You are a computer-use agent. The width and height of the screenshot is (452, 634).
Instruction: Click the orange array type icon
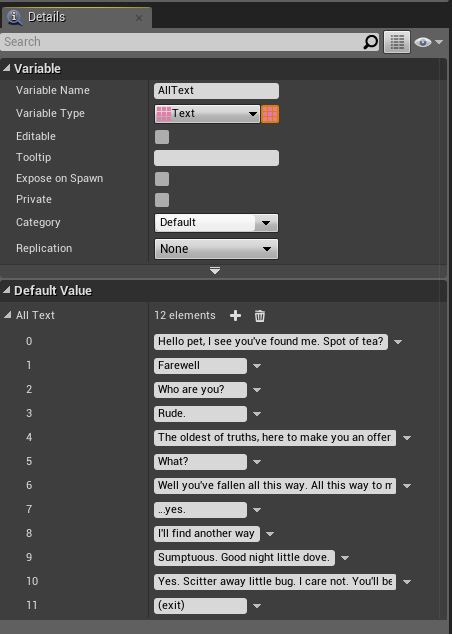270,114
